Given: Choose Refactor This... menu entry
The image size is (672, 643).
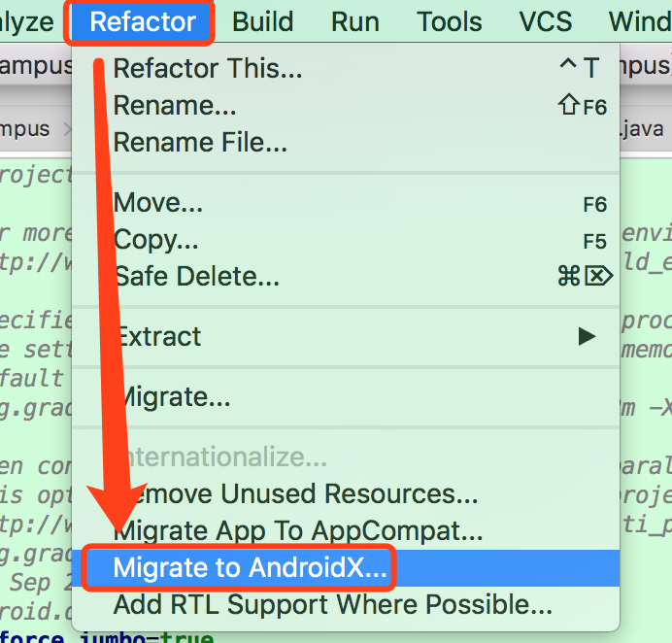Looking at the screenshot, I should [208, 69].
